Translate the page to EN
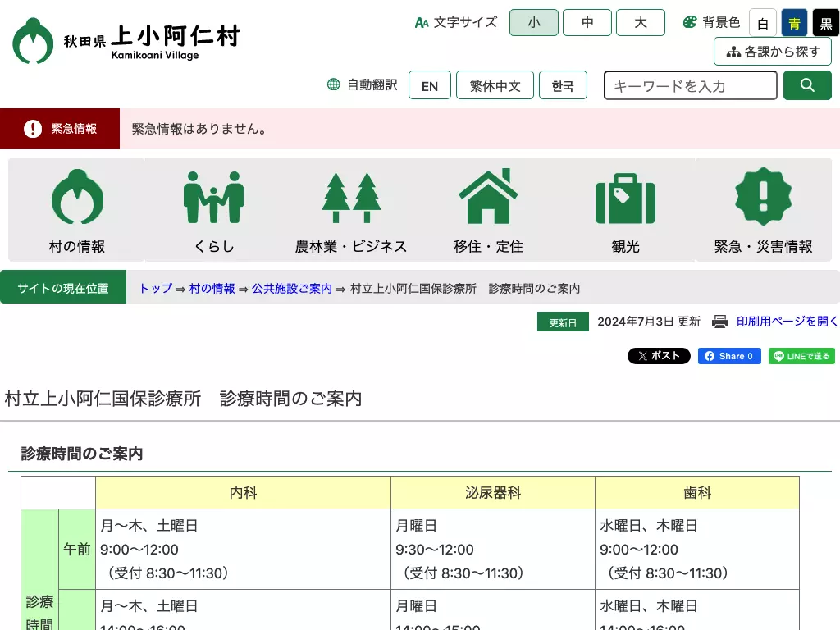 [430, 85]
